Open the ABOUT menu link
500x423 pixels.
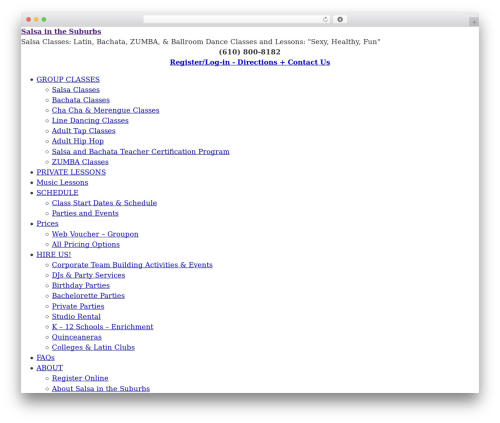(x=50, y=368)
